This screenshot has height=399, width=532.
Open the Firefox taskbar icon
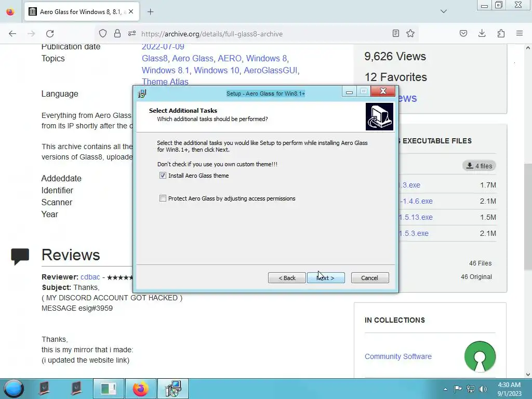(140, 389)
